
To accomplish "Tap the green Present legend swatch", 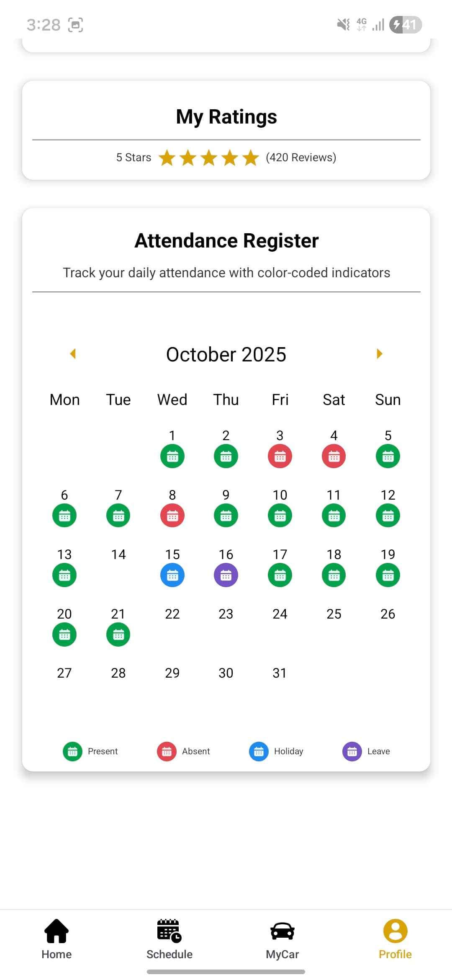I will pos(73,751).
